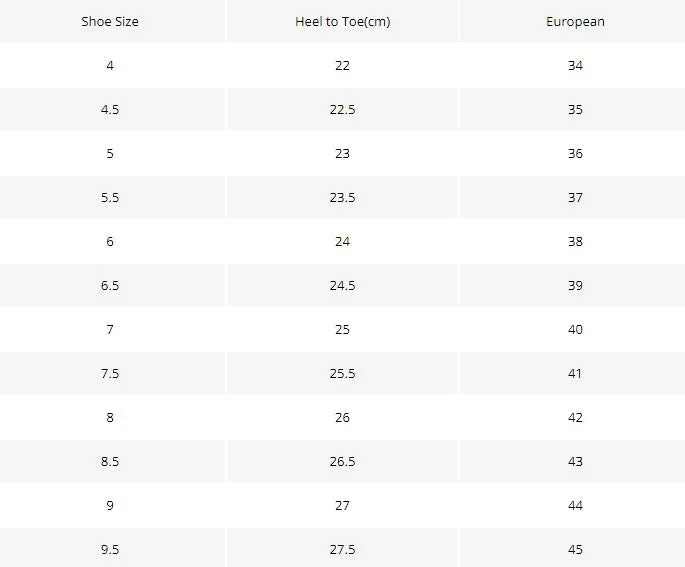Viewport: 685px width, 567px height.
Task: Select European size 34 cell
Action: click(575, 66)
